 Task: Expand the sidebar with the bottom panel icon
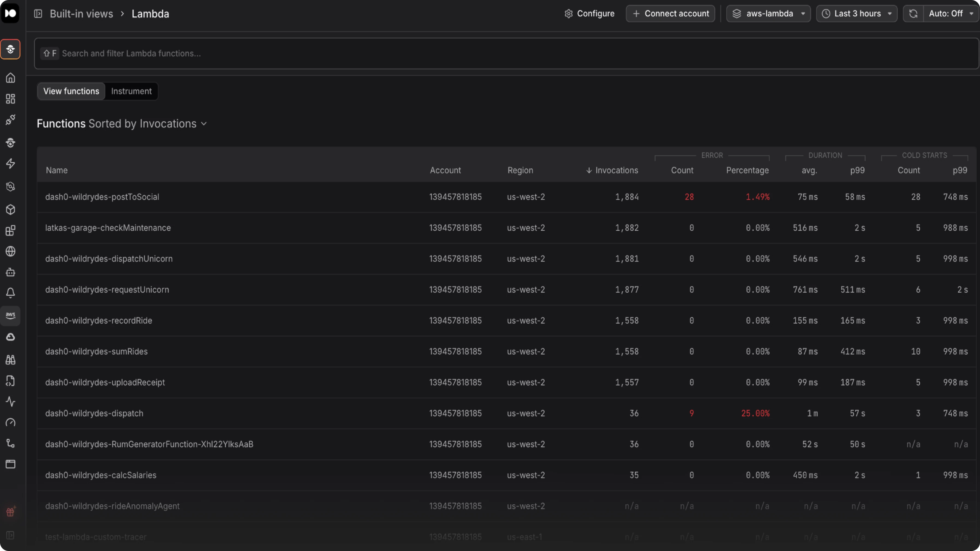click(x=10, y=535)
